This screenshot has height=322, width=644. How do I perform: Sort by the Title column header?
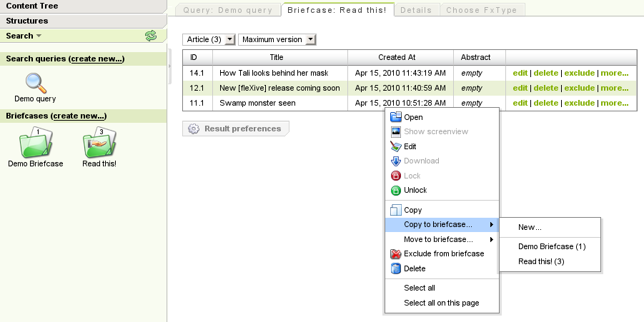tap(280, 57)
